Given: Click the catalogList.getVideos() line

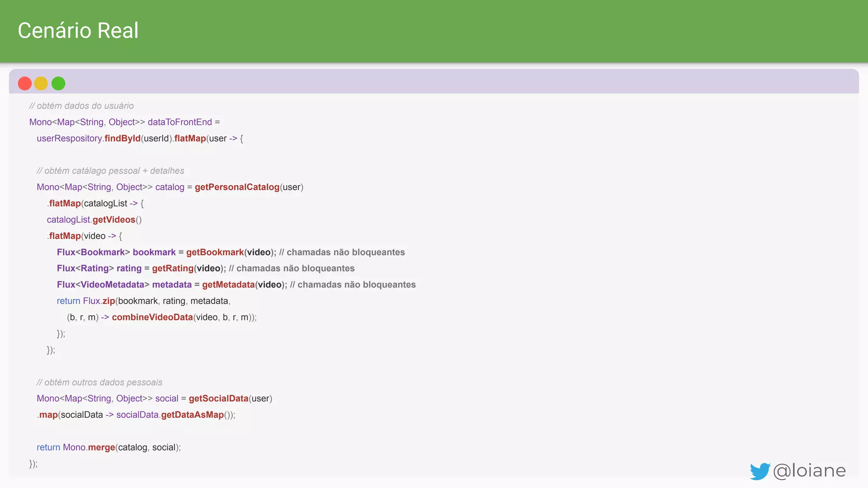Looking at the screenshot, I should [x=94, y=220].
